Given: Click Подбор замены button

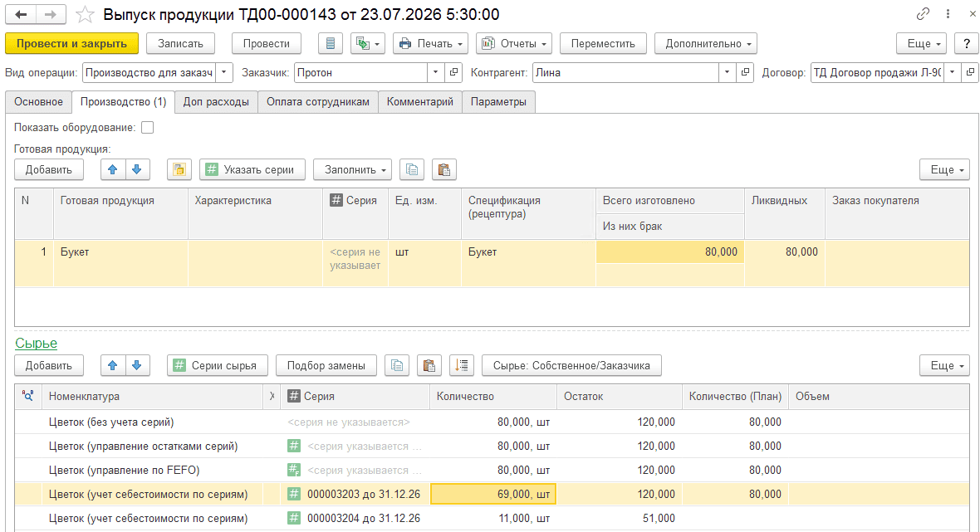Looking at the screenshot, I should tap(326, 366).
